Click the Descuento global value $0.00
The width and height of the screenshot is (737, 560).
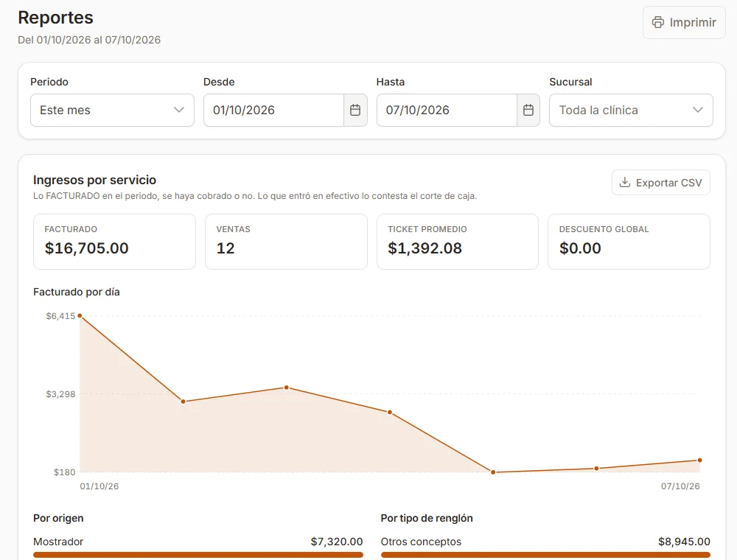(580, 248)
